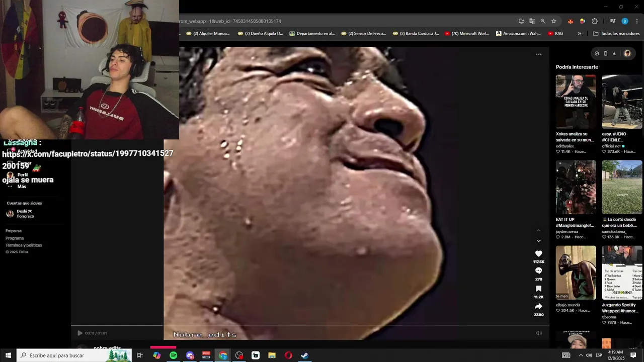Open the Opera browser from taskbar

tap(288, 355)
